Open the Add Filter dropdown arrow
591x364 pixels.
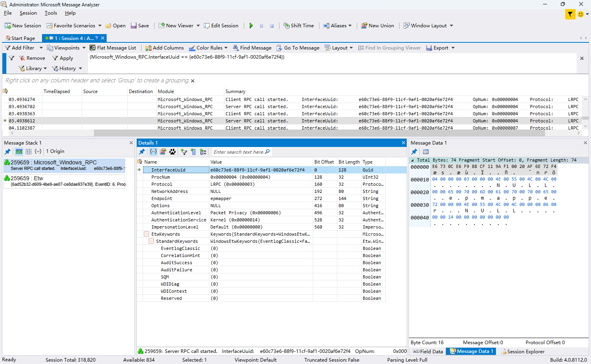tap(41, 48)
